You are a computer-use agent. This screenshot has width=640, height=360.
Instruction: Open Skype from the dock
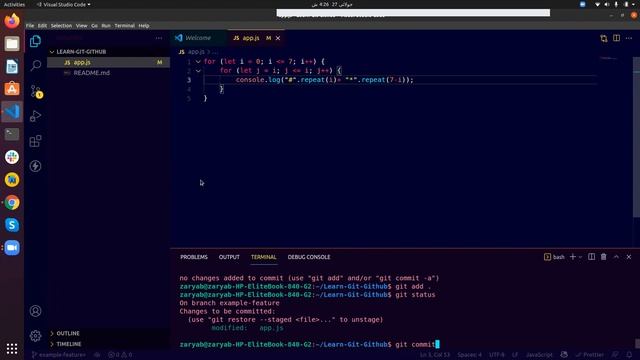12,225
